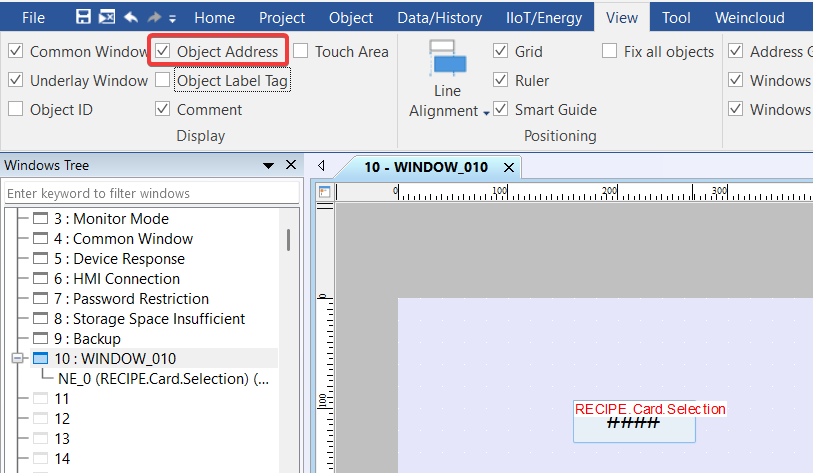Close the Windows Tree panel
Screen dimensions: 813x473
291,165
